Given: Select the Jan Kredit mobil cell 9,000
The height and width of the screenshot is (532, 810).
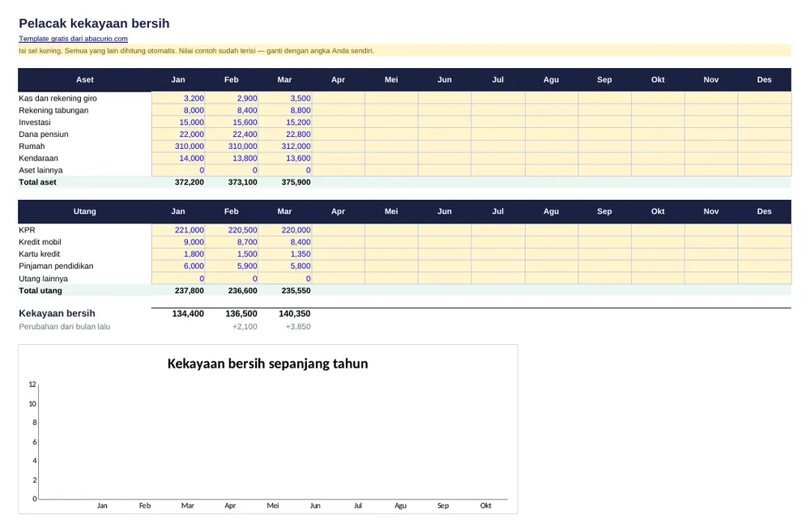Looking at the screenshot, I should 178,242.
